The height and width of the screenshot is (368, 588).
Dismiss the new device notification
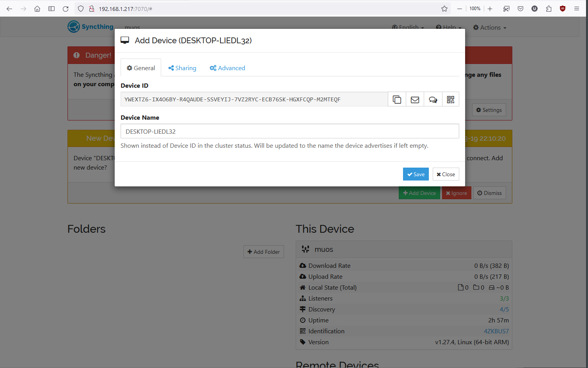point(489,193)
